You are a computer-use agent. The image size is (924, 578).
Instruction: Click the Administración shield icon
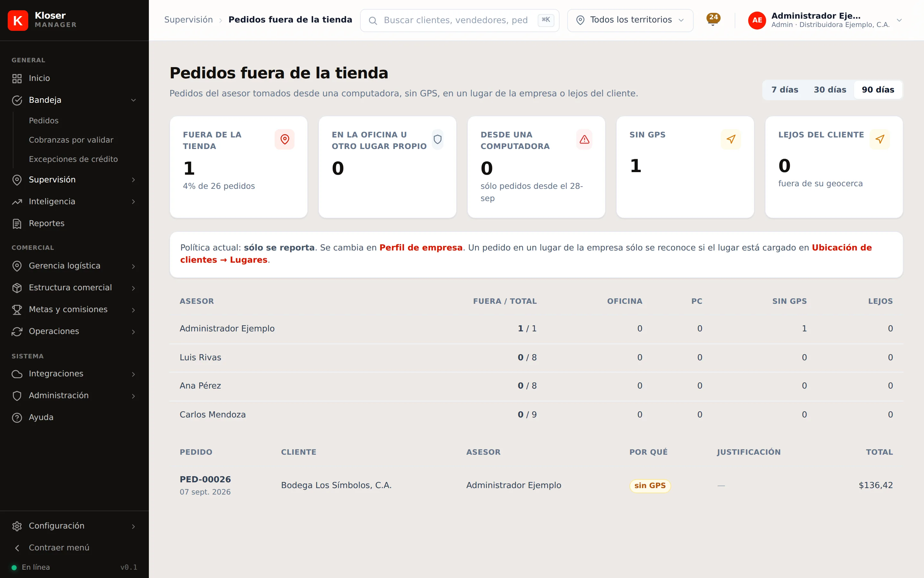17,395
